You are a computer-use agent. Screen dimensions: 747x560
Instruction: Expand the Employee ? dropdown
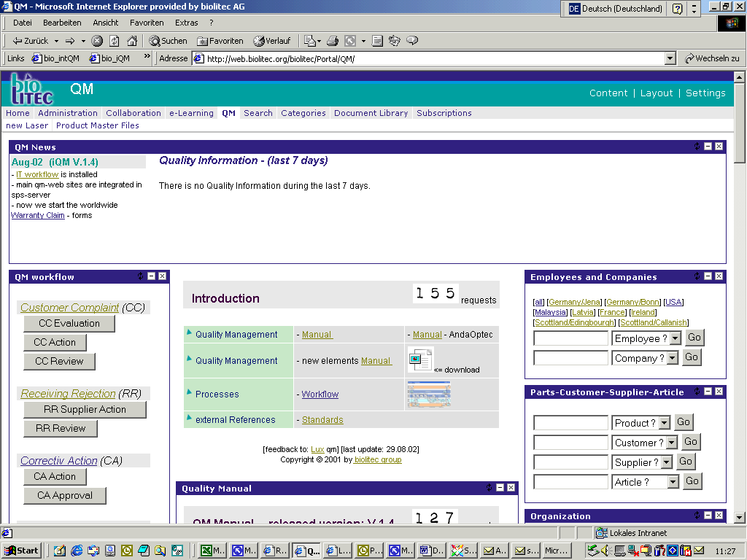[676, 338]
